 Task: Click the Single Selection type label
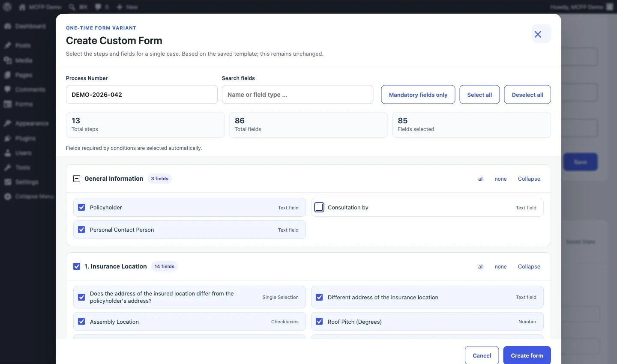pyautogui.click(x=280, y=297)
